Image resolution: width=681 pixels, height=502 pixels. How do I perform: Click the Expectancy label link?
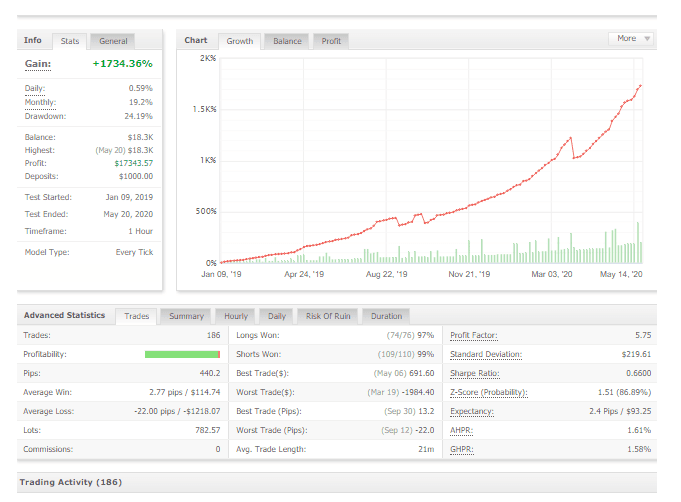pos(471,411)
